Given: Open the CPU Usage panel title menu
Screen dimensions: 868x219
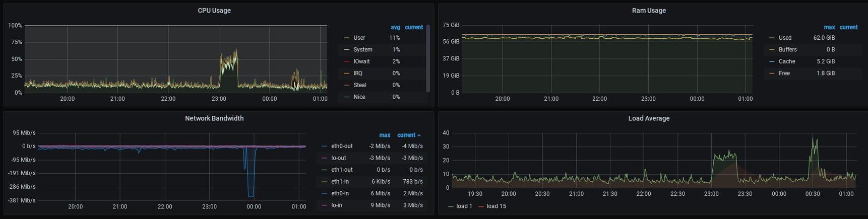Looking at the screenshot, I should (x=214, y=11).
